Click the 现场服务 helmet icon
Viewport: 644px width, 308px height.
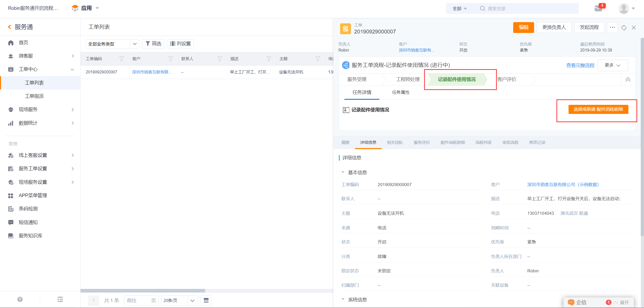(11, 110)
